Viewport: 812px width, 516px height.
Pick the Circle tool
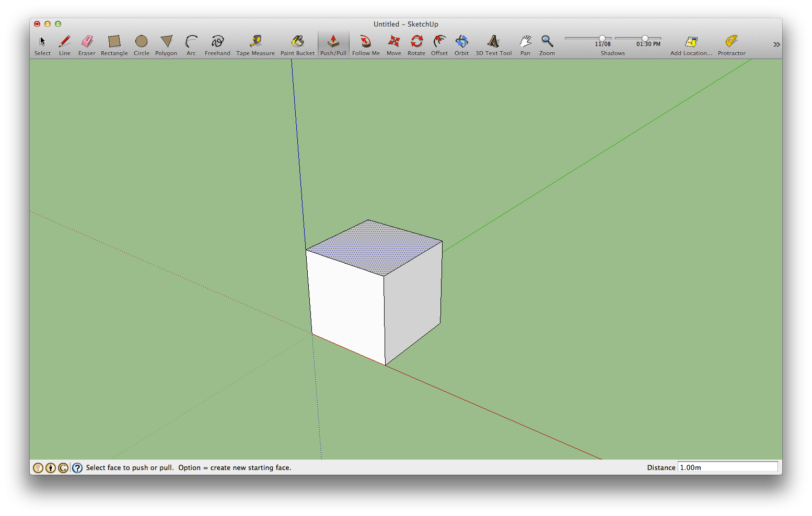(141, 42)
